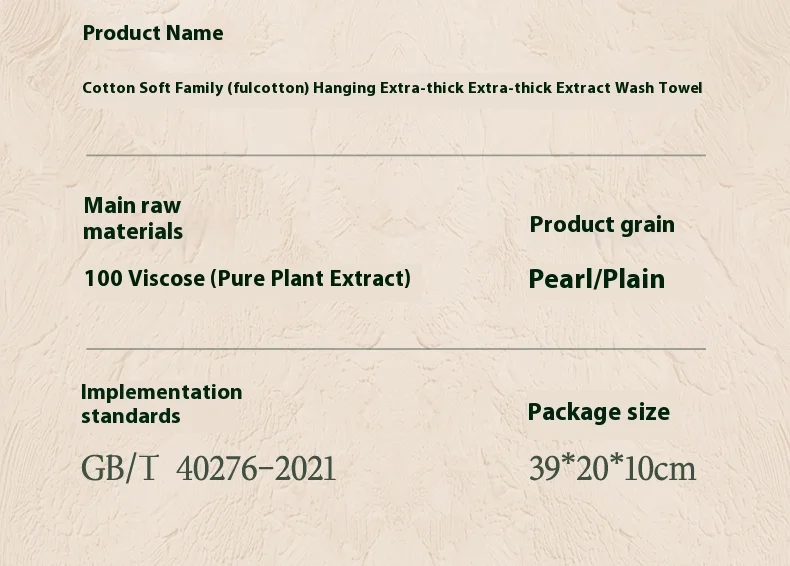The width and height of the screenshot is (790, 566).
Task: Click the word 'fulcotton' in parentheses
Action: coord(268,88)
